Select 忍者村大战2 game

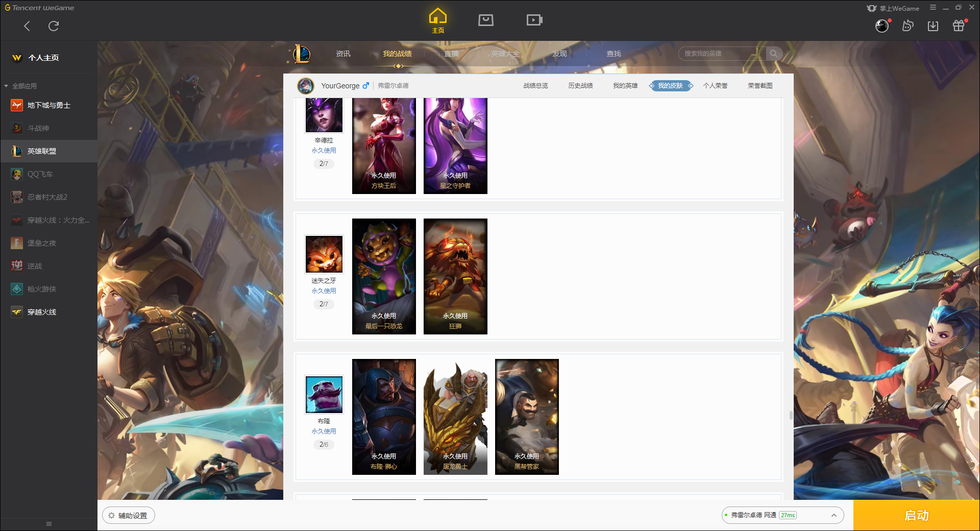[49, 197]
